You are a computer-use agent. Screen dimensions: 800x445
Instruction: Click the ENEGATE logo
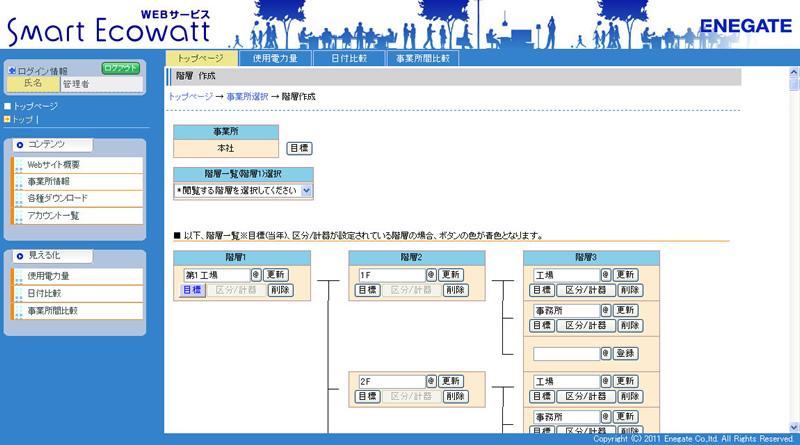pyautogui.click(x=746, y=26)
